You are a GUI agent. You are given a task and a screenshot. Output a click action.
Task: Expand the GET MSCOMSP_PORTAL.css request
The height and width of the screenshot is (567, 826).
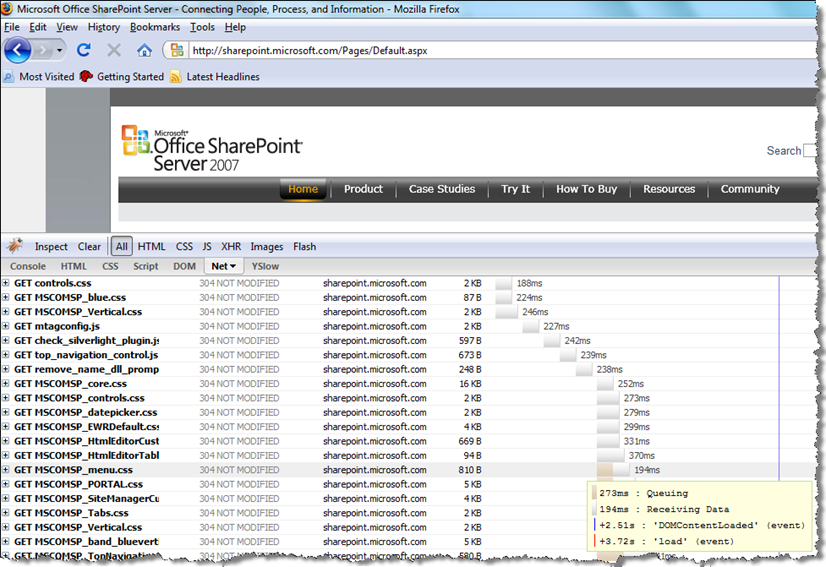pos(6,484)
